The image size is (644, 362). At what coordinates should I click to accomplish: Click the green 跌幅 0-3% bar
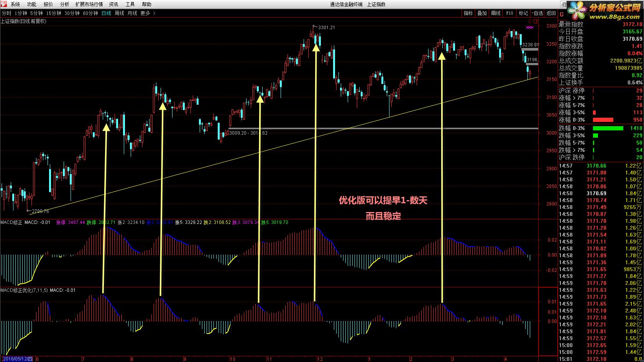(x=608, y=128)
